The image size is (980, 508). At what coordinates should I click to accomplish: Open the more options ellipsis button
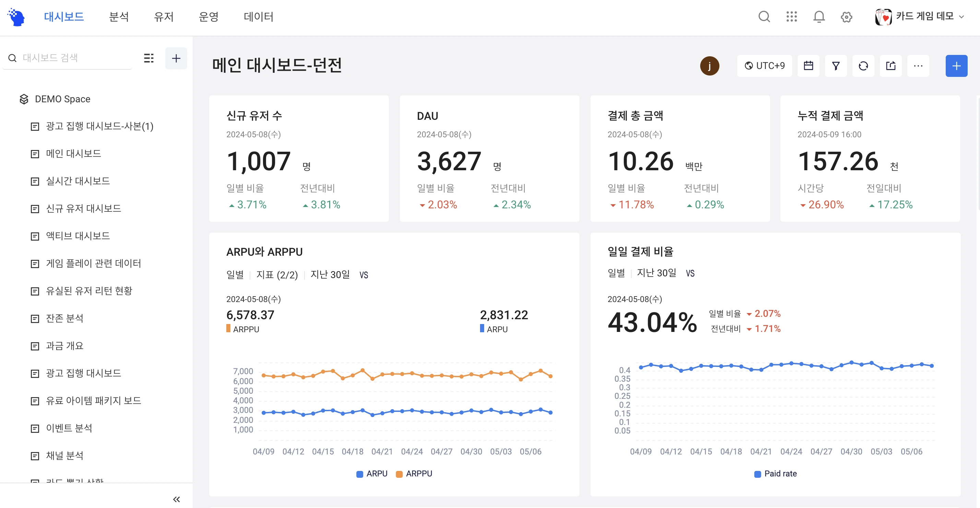pos(918,66)
